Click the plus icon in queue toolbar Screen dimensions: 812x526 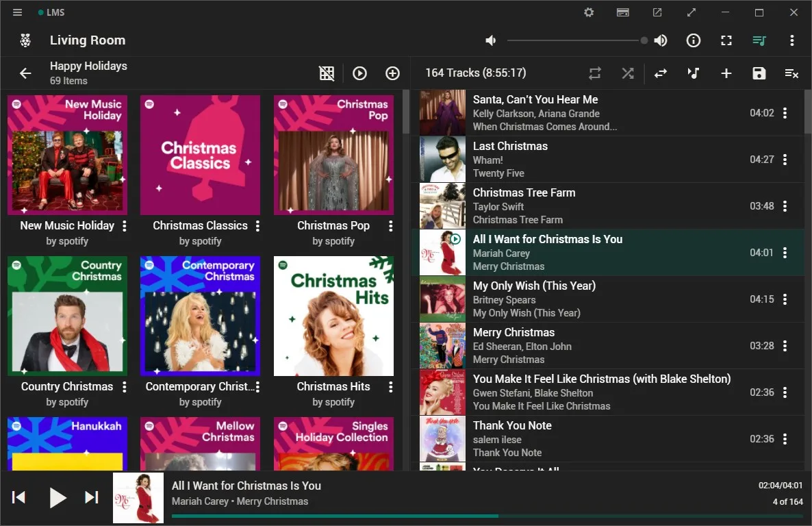click(726, 73)
